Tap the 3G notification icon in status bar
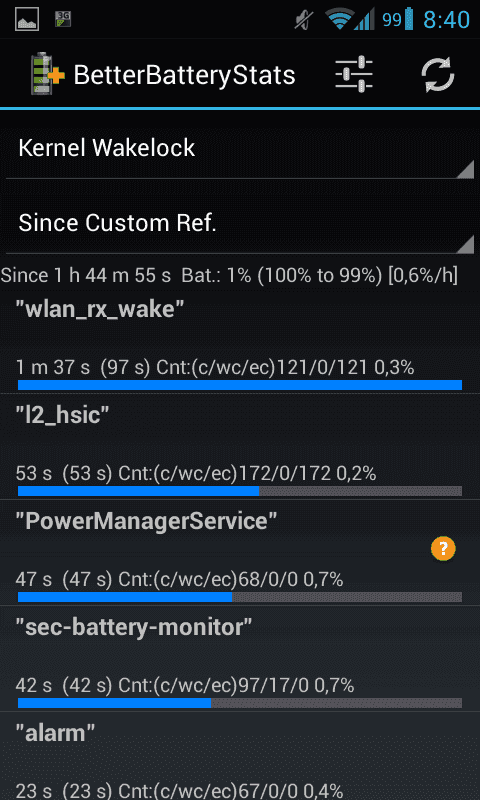Image resolution: width=480 pixels, height=800 pixels. 63,19
